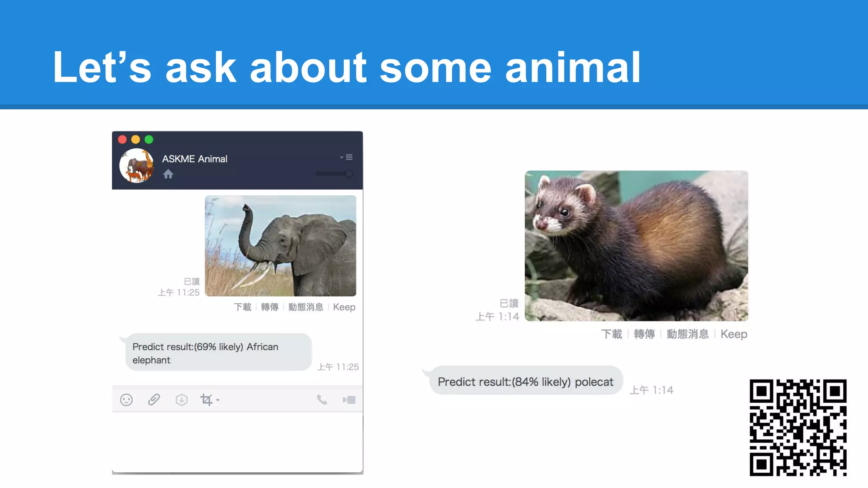Open the elephant photo message
The height and width of the screenshot is (488, 868).
[x=281, y=246]
